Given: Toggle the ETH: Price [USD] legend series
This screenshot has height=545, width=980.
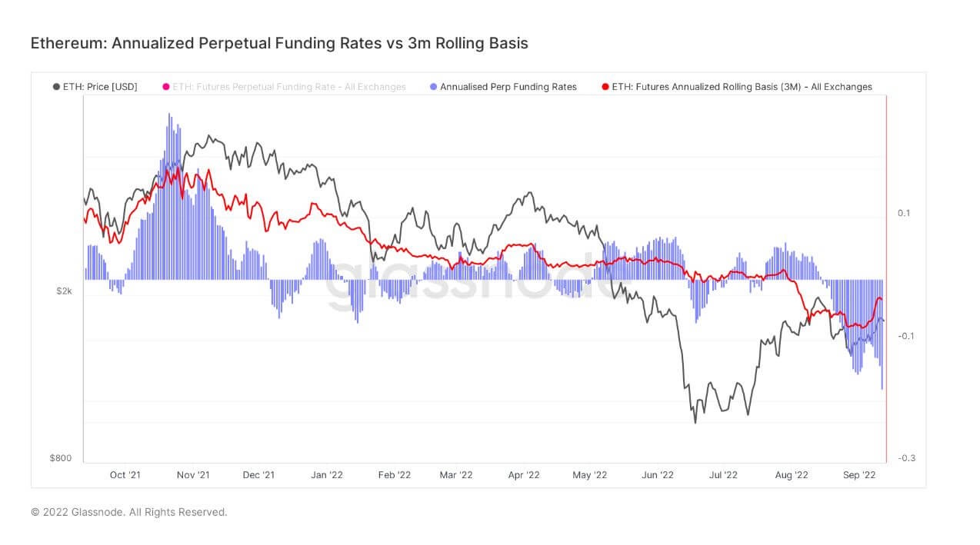Looking at the screenshot, I should [95, 87].
